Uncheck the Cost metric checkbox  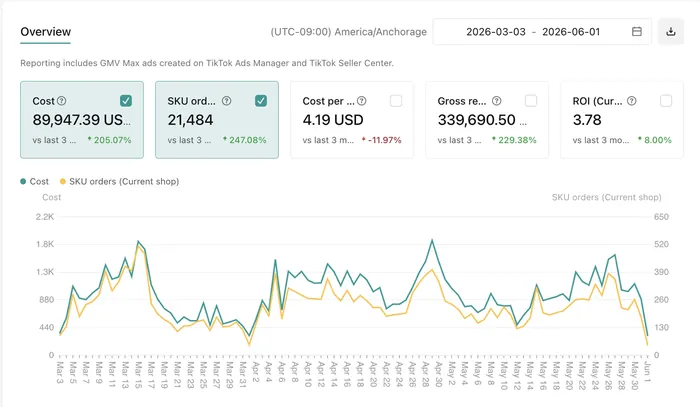click(126, 101)
